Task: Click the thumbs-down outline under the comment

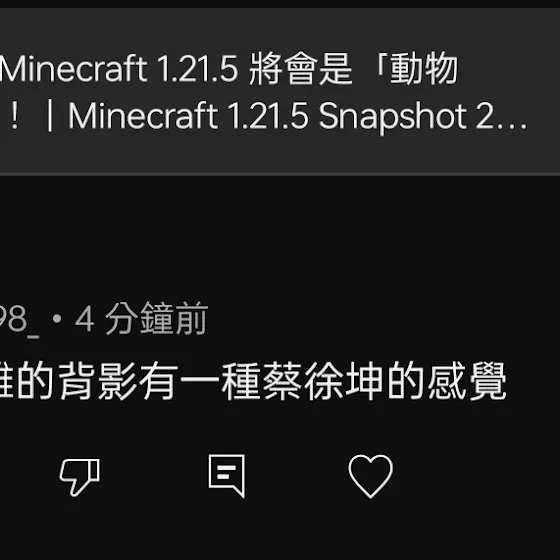Action: coord(80,477)
